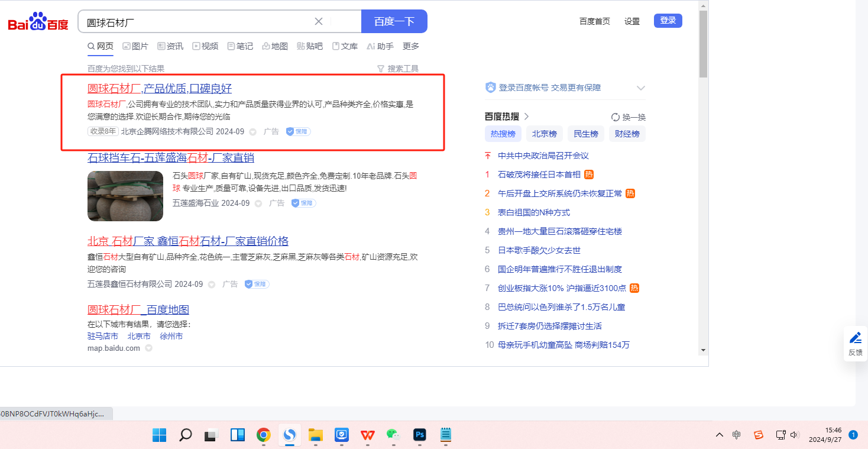Viewport: 868px width, 449px height.
Task: Switch to the 图片 search tab
Action: [x=135, y=46]
